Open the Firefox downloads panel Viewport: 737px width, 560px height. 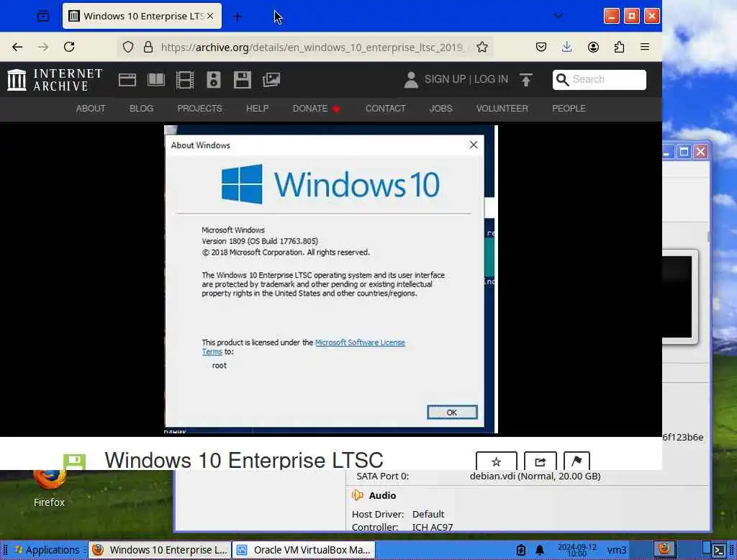coord(567,47)
